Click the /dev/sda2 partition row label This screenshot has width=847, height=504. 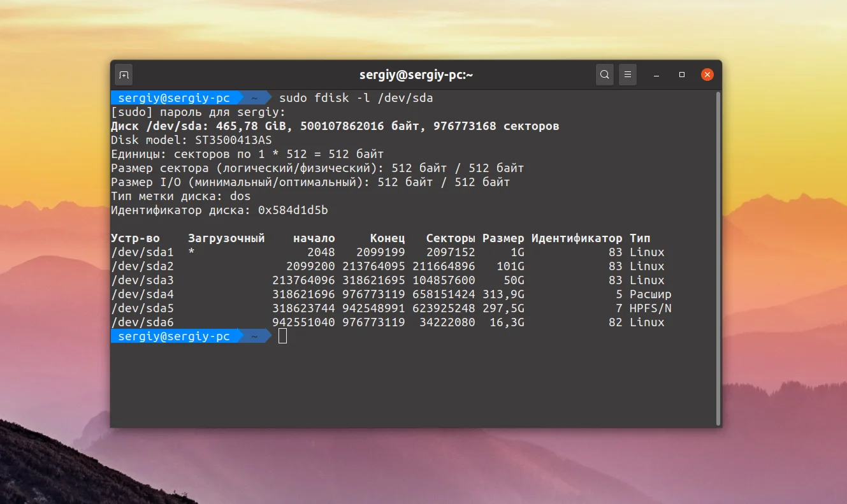click(x=142, y=266)
